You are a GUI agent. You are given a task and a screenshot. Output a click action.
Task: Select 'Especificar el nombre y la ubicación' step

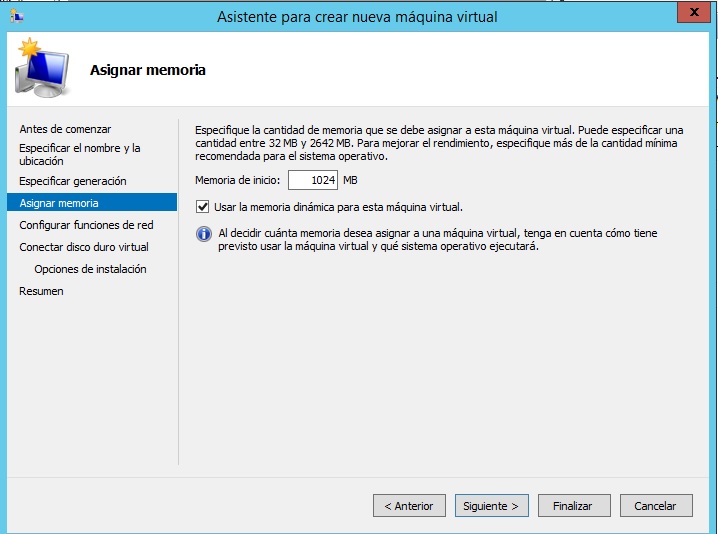[x=80, y=154]
